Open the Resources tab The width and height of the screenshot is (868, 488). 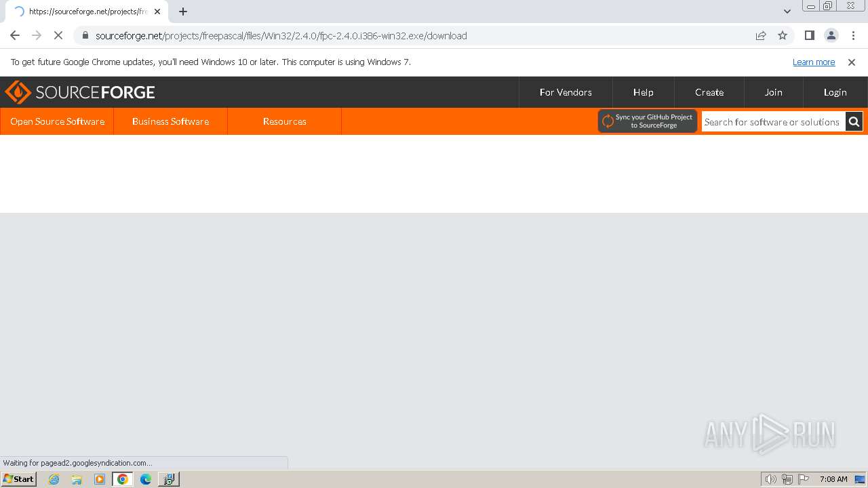click(x=285, y=121)
